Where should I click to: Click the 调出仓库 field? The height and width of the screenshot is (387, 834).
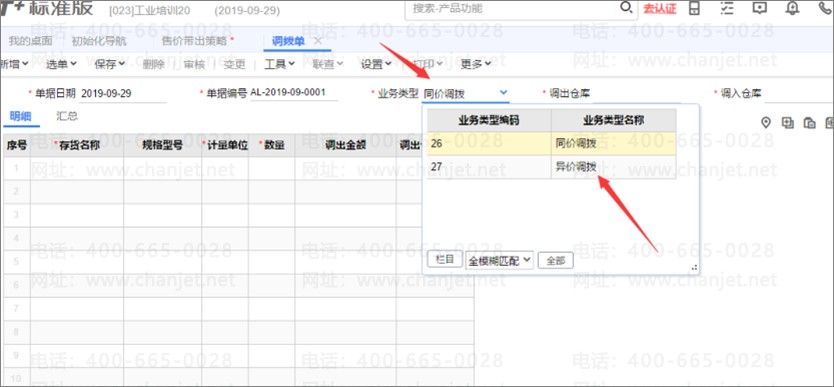[x=636, y=94]
